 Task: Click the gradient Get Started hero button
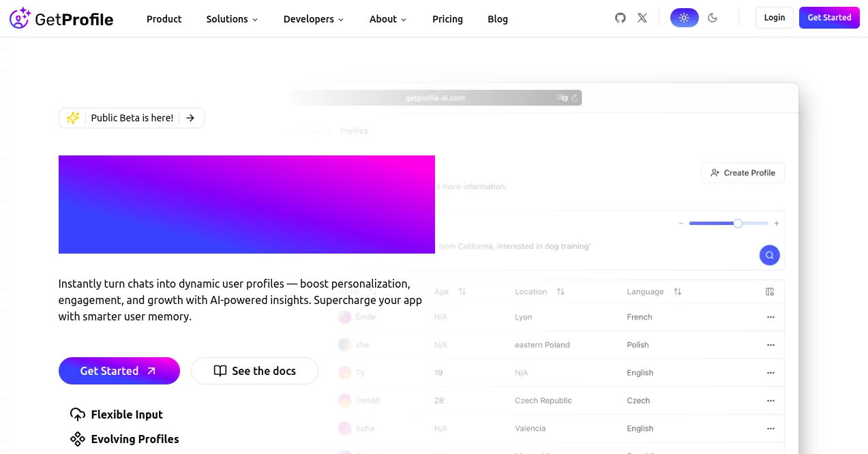119,371
